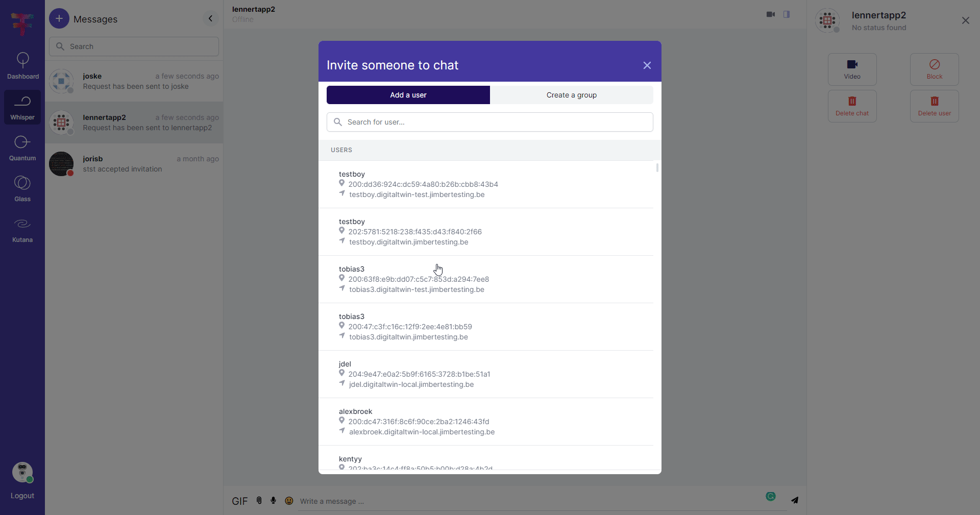Viewport: 980px width, 515px height.
Task: Click the Search for user input field
Action: [489, 122]
